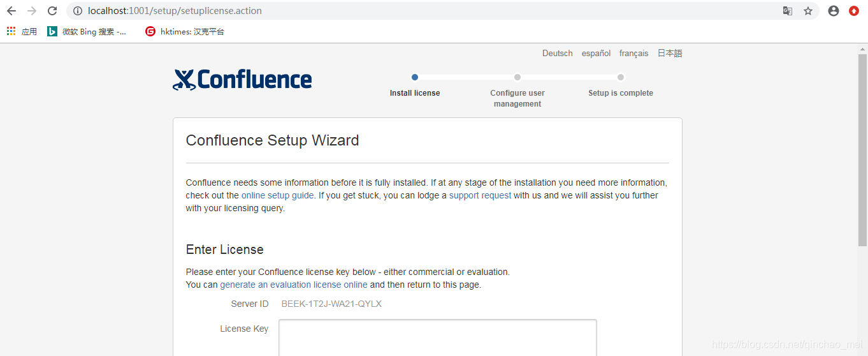
Task: Click the red Chrome update icon
Action: click(854, 11)
